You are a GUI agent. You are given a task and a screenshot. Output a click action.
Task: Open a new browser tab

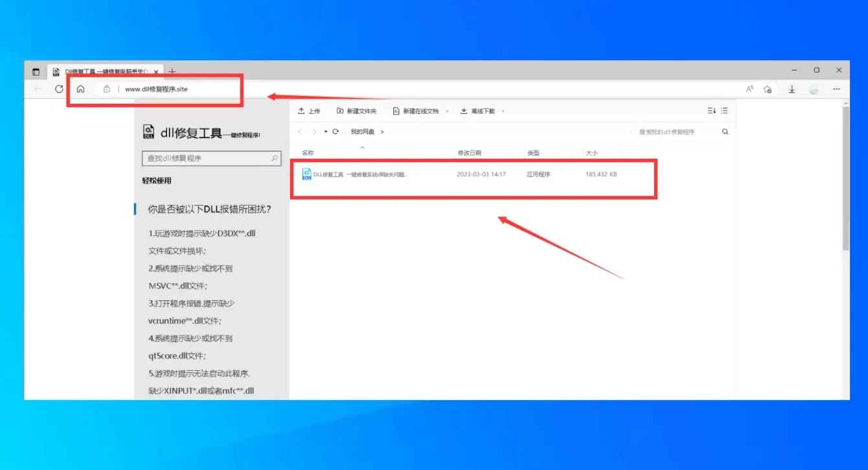point(172,71)
